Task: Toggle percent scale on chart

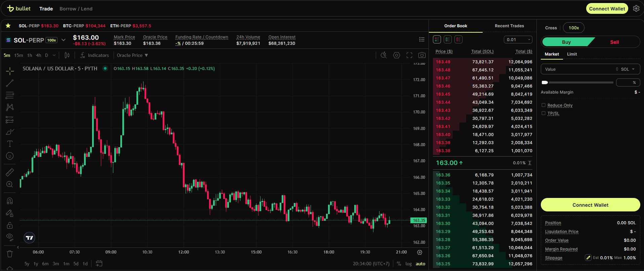Action: 399,264
